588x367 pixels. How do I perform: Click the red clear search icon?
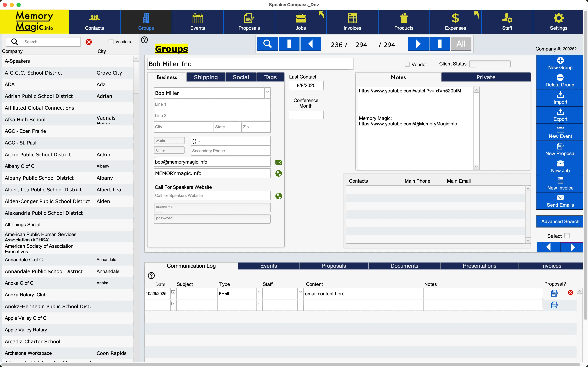(89, 42)
